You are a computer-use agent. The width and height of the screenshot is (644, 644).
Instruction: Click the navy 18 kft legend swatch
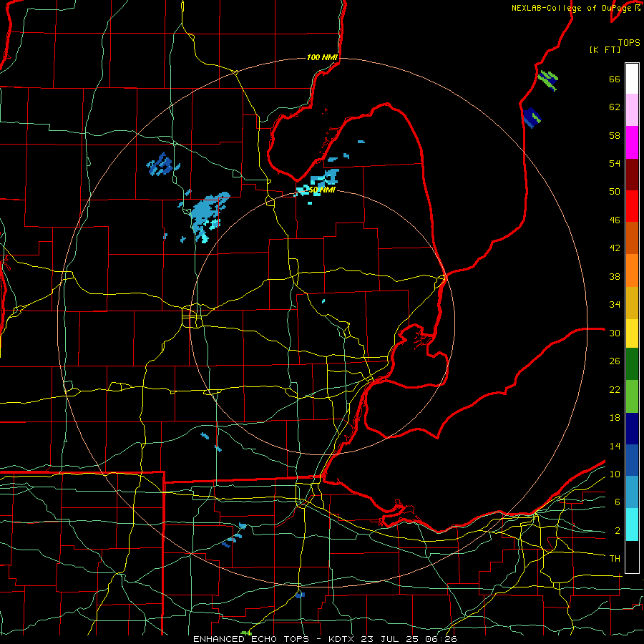632,429
